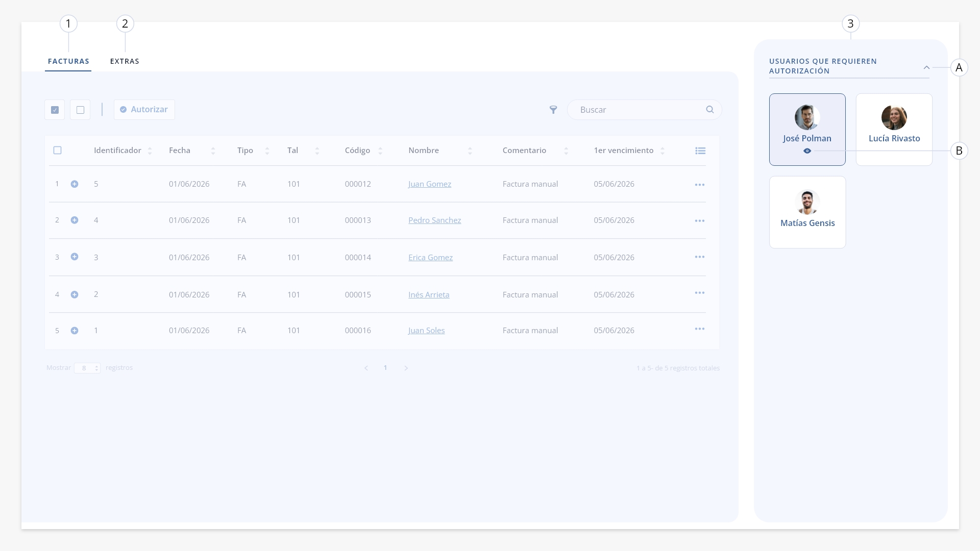
Task: Expand row 000016 with plus icon
Action: point(75,331)
